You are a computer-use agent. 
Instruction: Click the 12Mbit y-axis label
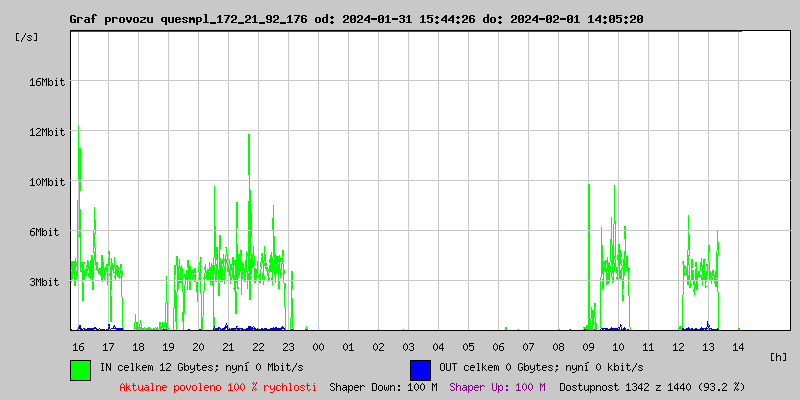(47, 132)
